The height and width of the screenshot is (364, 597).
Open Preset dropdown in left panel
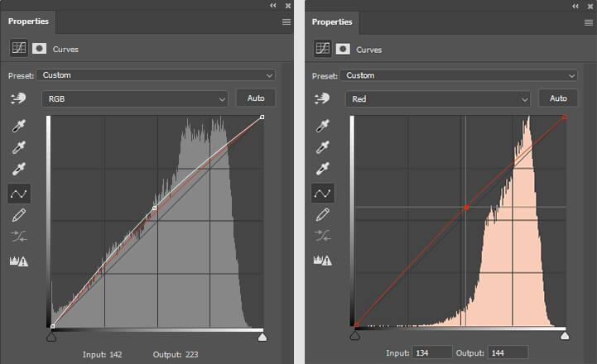[156, 75]
